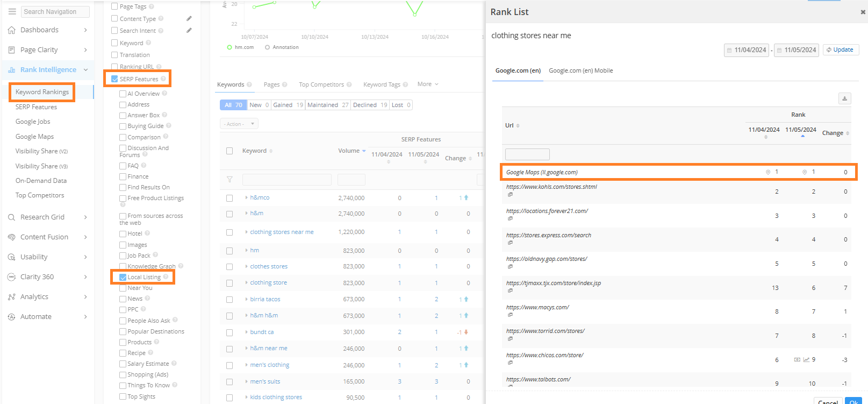Uncheck the Local Listing checkbox
This screenshot has height=404, width=868.
click(123, 278)
